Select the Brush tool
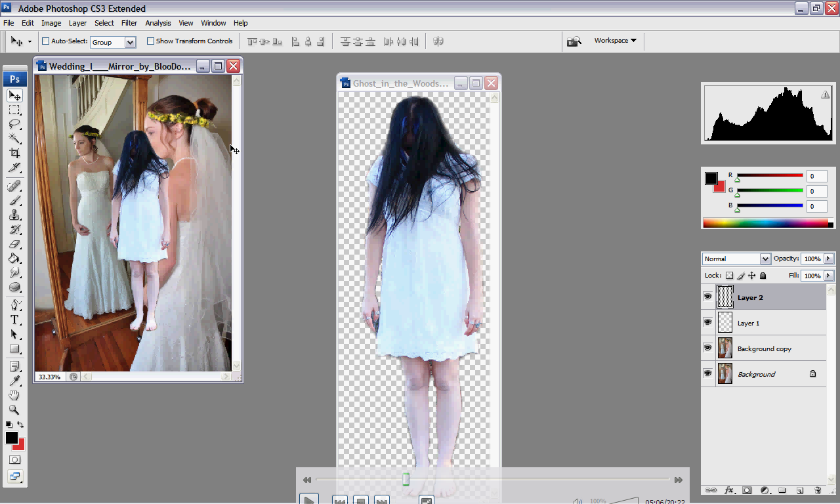Viewport: 840px width, 504px height. 14,201
